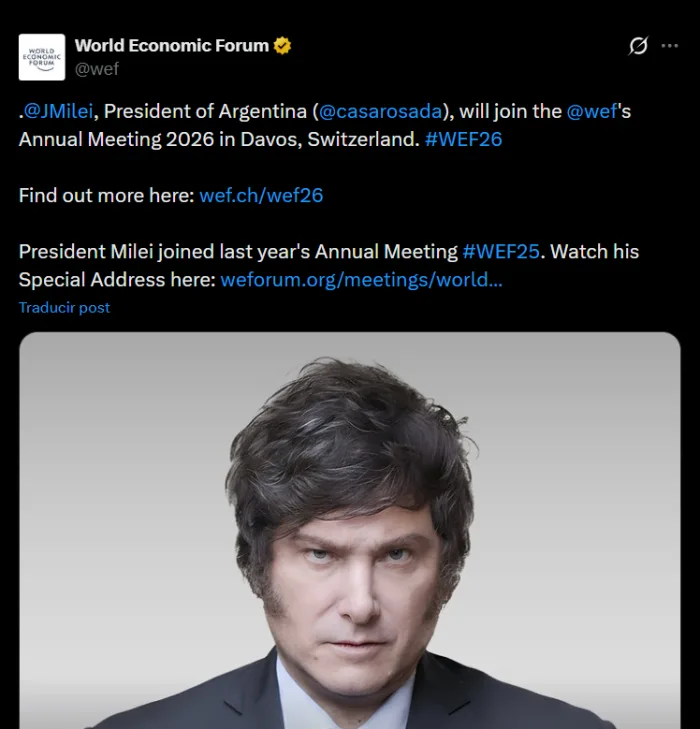Open the @casarosada mention
Image resolution: width=700 pixels, height=729 pixels.
tap(384, 112)
